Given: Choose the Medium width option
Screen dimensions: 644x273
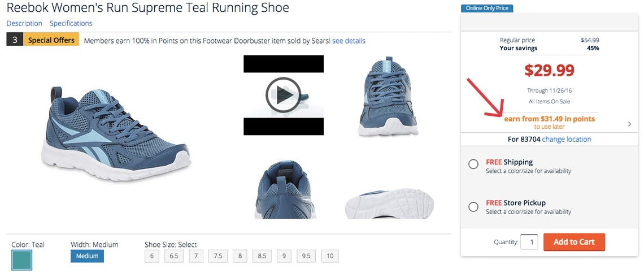Looking at the screenshot, I should (87, 256).
